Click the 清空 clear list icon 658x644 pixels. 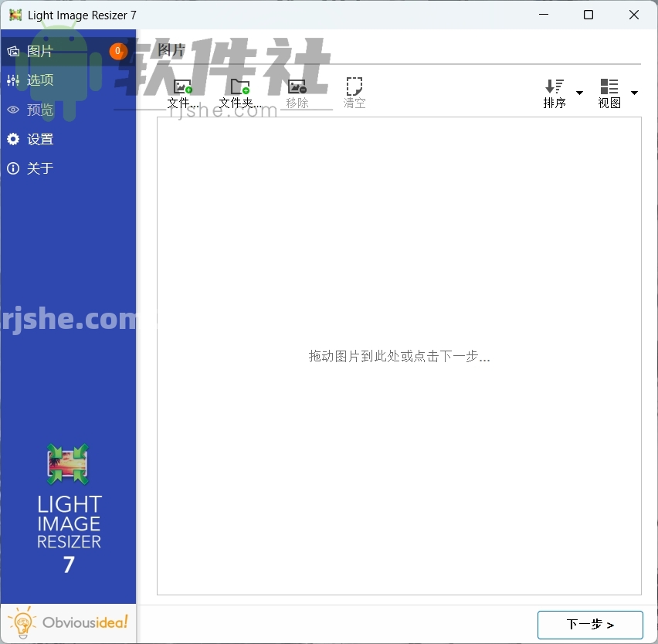[x=354, y=86]
